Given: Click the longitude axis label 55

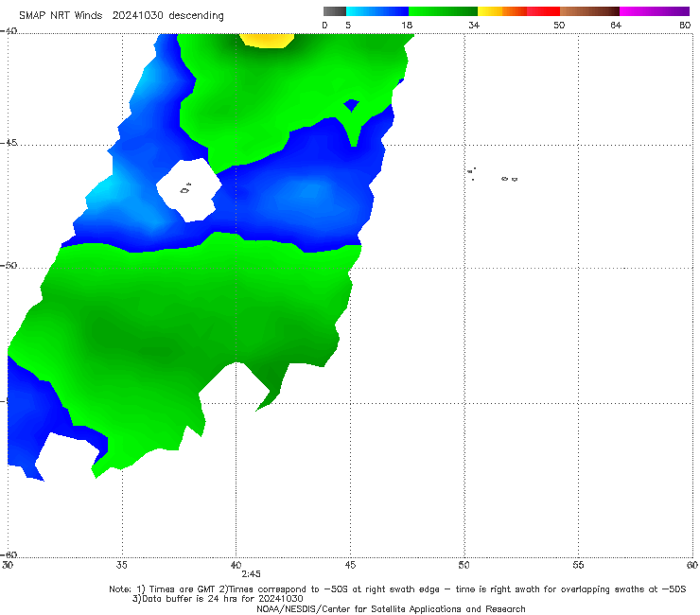Looking at the screenshot, I should point(578,565).
